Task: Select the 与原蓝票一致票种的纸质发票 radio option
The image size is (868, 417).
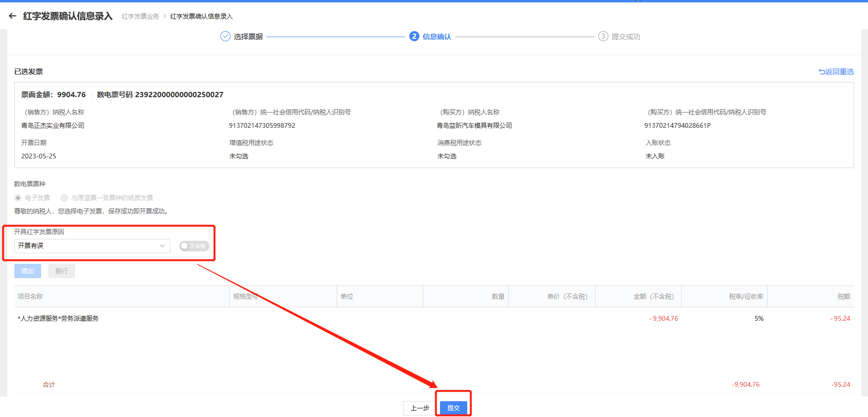Action: click(65, 198)
